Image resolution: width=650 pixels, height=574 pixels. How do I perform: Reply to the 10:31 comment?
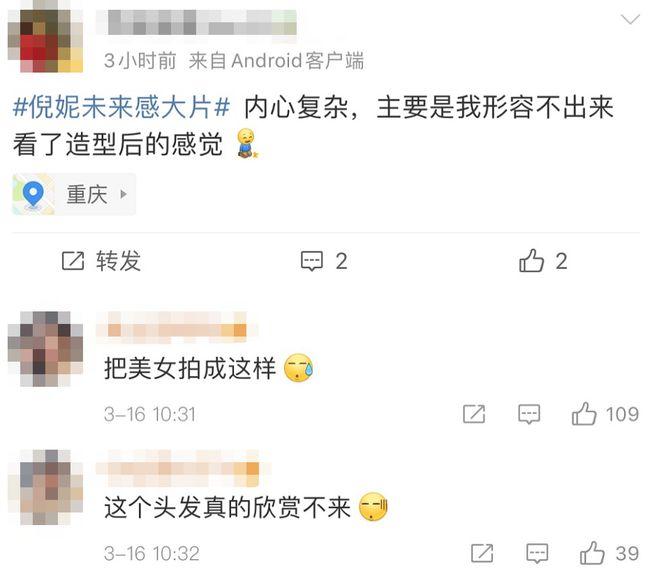529,414
